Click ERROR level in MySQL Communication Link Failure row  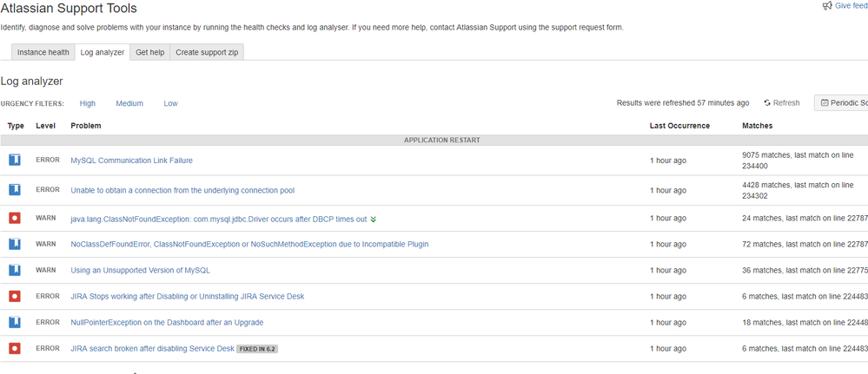coord(48,160)
